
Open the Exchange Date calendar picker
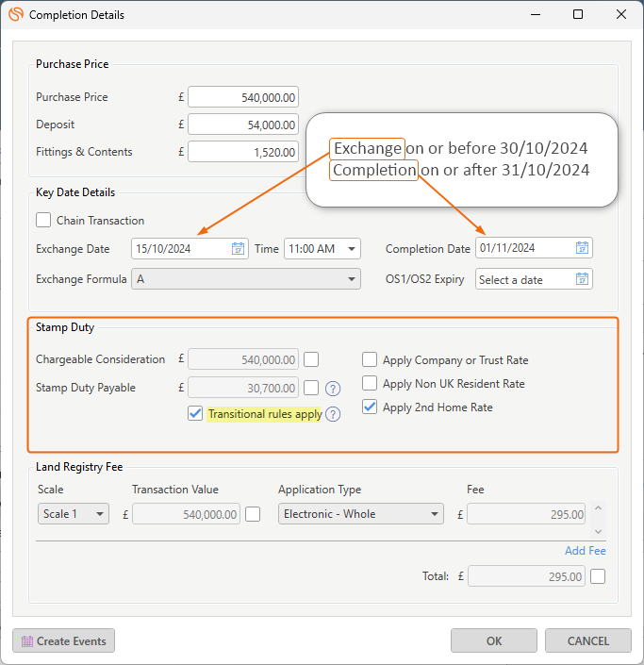[x=238, y=248]
